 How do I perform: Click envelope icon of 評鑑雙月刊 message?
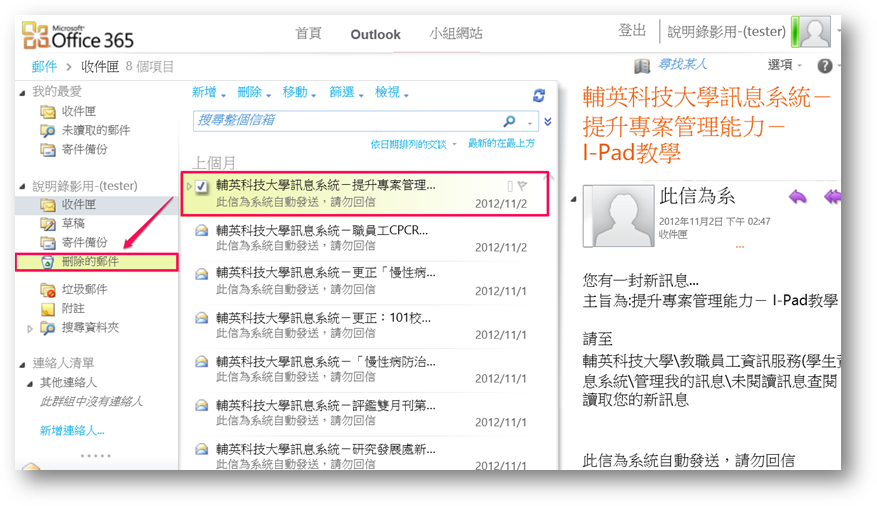coord(201,405)
